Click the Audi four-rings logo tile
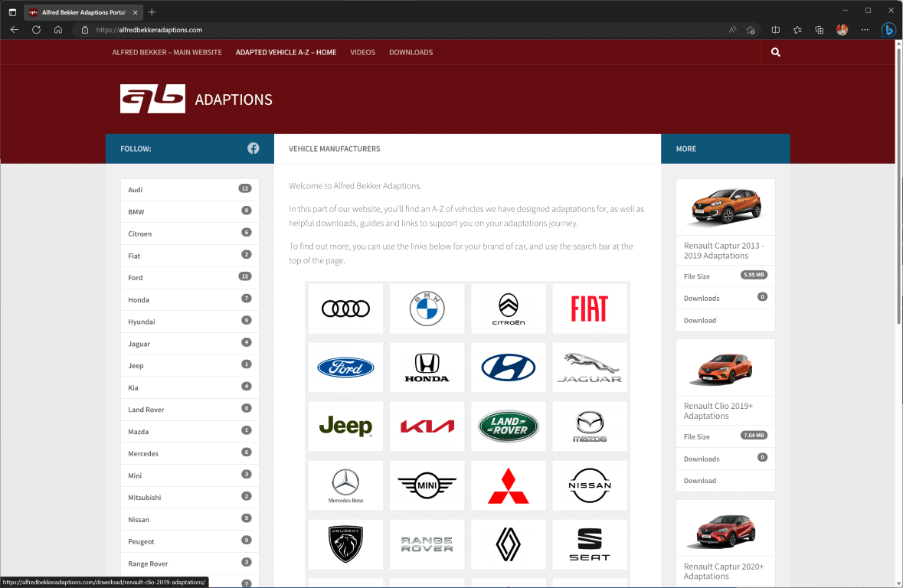903x588 pixels. coord(345,308)
